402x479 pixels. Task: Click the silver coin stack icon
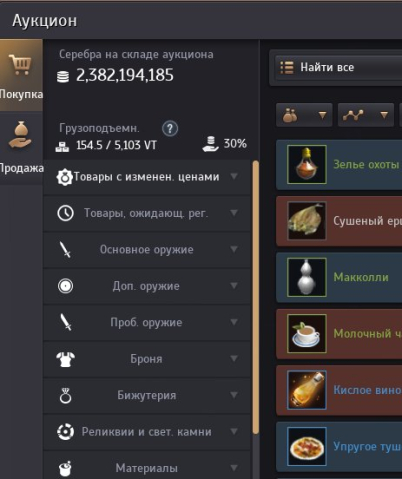point(63,76)
